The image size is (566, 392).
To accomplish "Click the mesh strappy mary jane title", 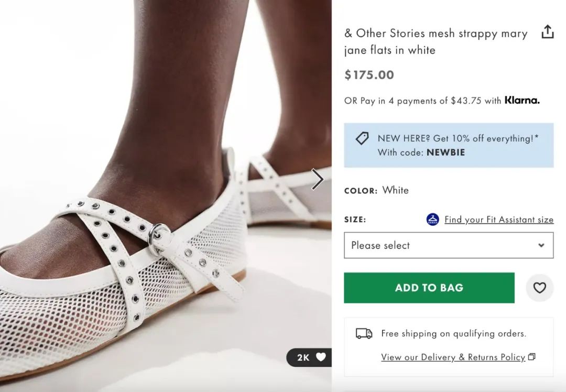I will [435, 41].
